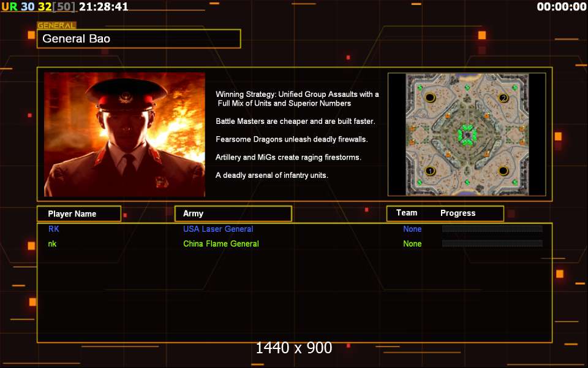Click the deadly arsenal of infantry line
Viewport: 588px width, 368px height.
(x=272, y=175)
